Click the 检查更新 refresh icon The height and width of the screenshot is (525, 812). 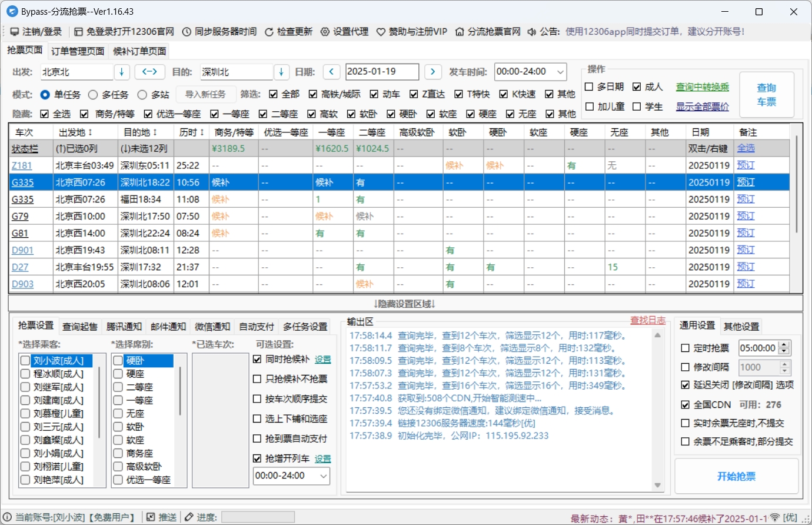click(269, 32)
